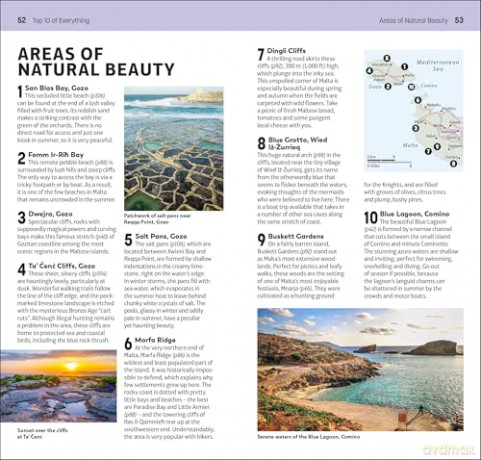Click map marker 8 at Malta's southern tip
The height and width of the screenshot is (460, 481).
(453, 163)
